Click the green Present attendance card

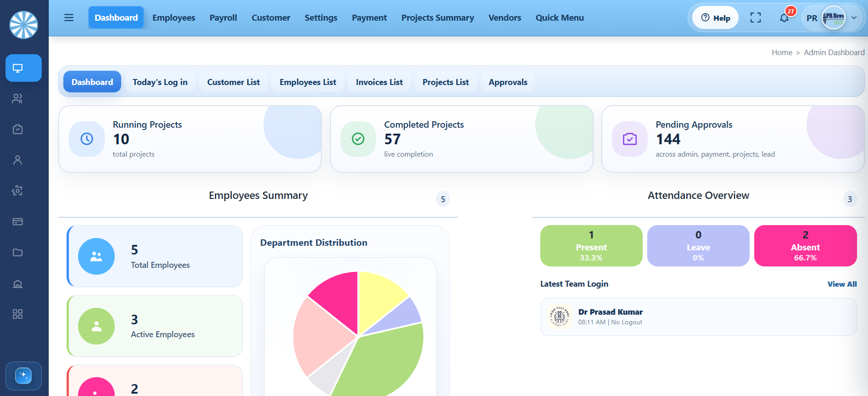point(591,246)
